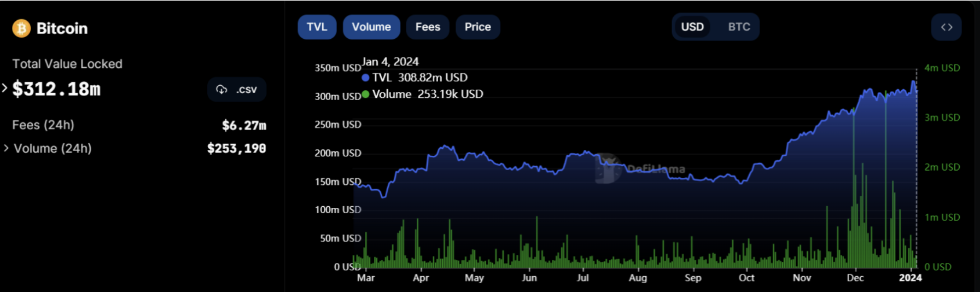This screenshot has width=980, height=292.
Task: Toggle the Volume chart series
Action: pos(371,27)
